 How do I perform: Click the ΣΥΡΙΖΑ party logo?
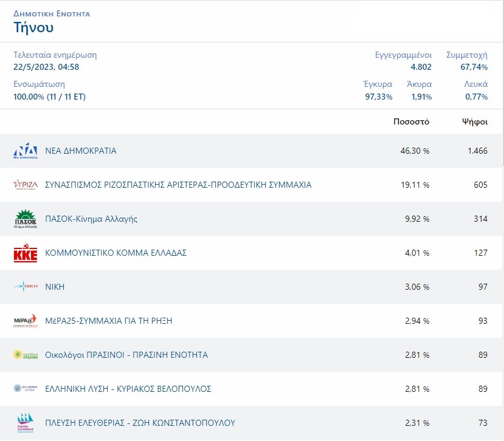coord(26,185)
